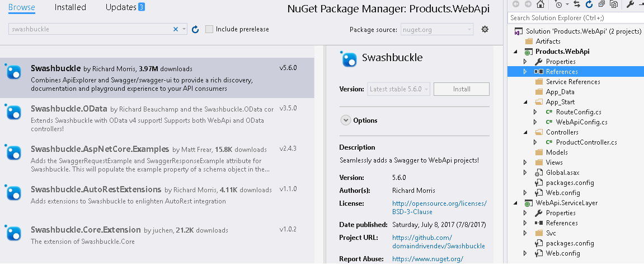Click the Show All Files icon

point(614,4)
